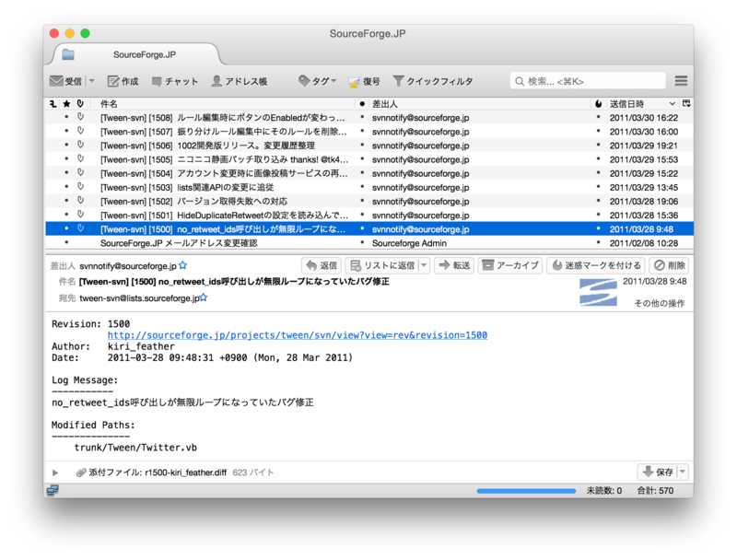Select message [Tween-svn] [1505] ニコニコ静画
Viewport: 737px width, 560px height.
coord(368,159)
